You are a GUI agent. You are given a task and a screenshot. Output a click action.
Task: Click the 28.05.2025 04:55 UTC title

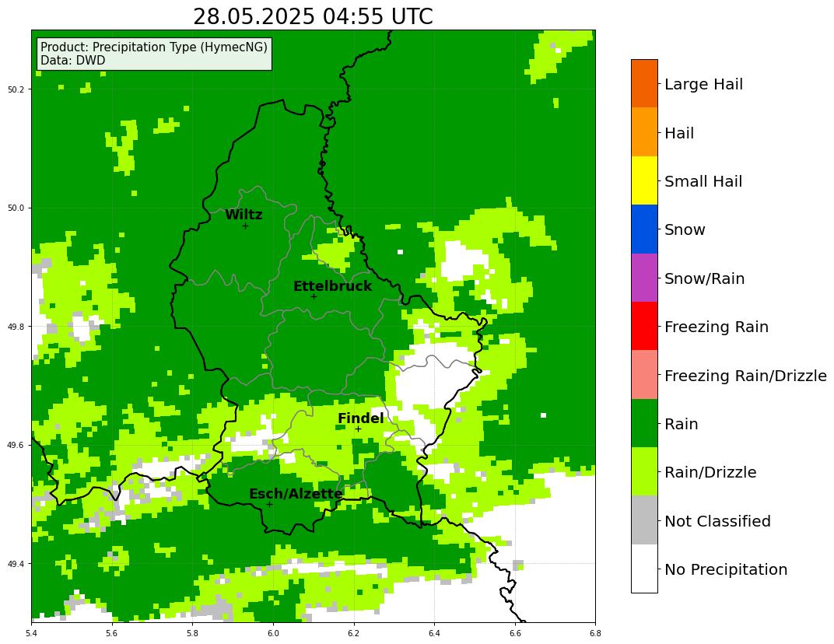point(313,17)
